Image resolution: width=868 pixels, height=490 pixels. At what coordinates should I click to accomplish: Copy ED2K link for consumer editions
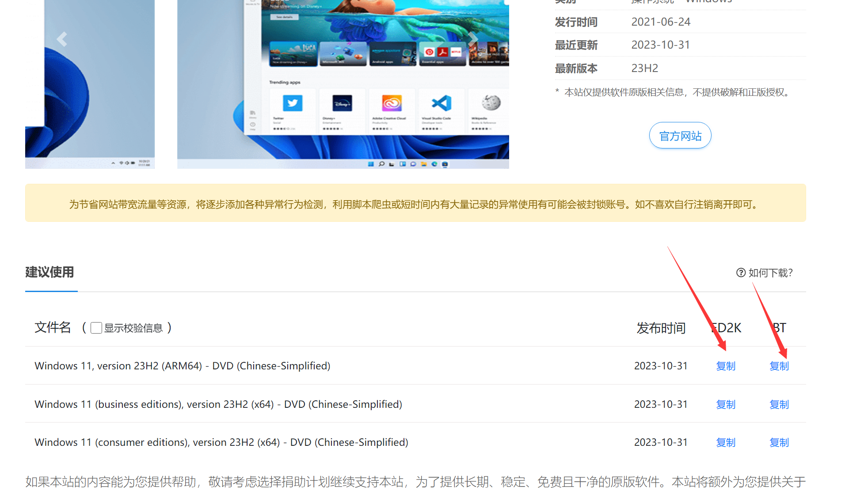click(x=726, y=442)
